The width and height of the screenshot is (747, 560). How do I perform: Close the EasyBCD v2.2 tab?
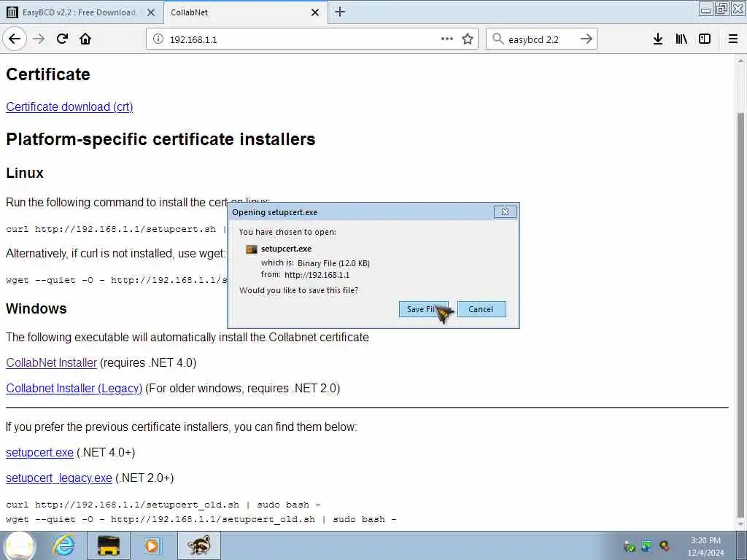point(151,12)
